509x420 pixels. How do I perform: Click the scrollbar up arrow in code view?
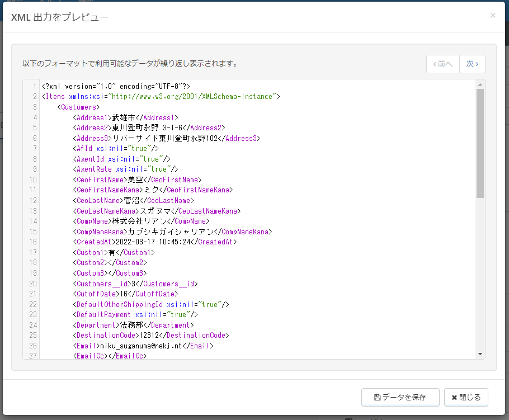coord(480,84)
